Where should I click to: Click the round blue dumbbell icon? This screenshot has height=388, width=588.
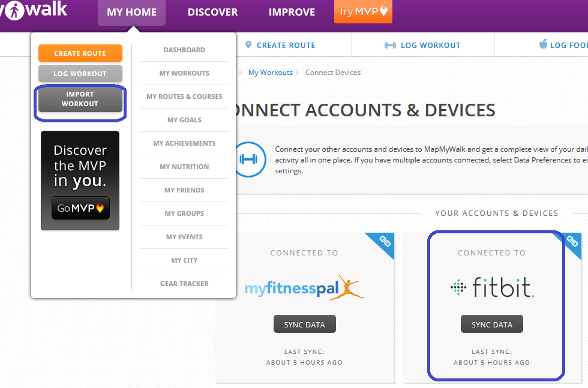coord(247,160)
